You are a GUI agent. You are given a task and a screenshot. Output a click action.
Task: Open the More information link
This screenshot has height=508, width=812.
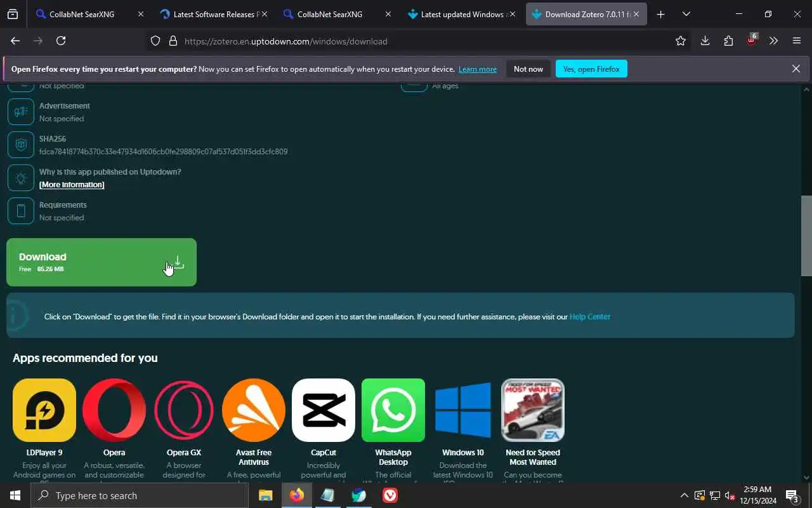[x=72, y=185]
